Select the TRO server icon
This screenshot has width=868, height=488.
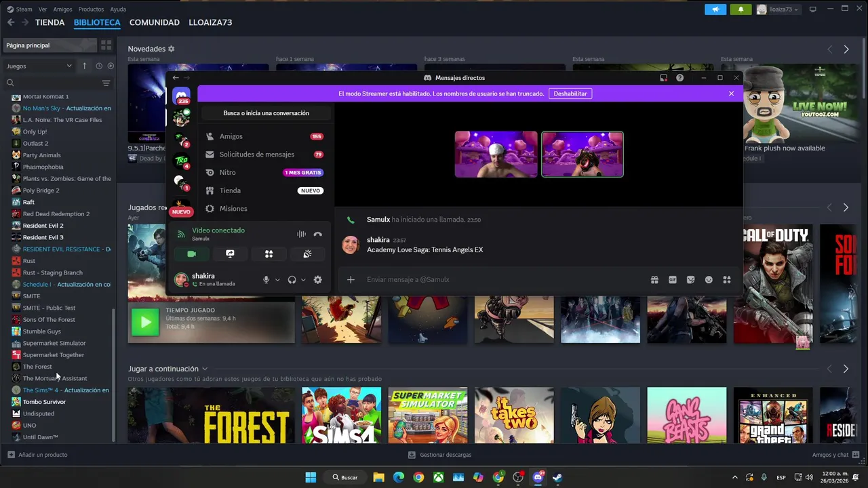point(181,161)
